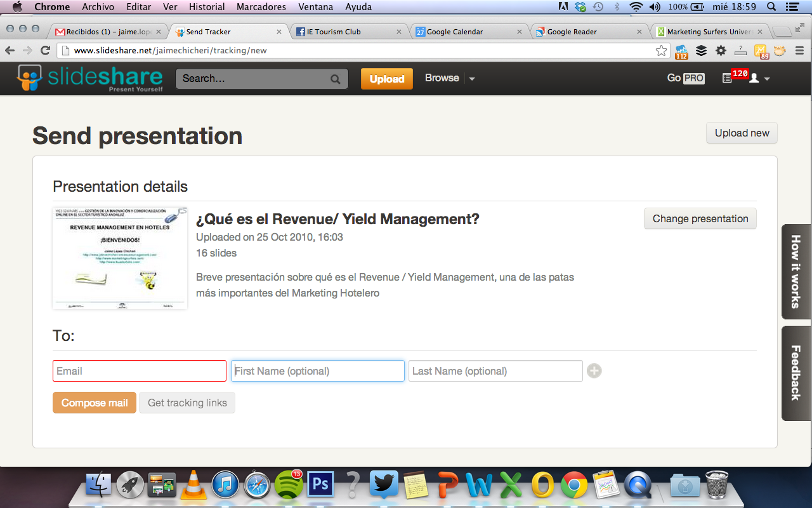This screenshot has width=812, height=508.
Task: Open the Ayuda menu
Action: [358, 7]
